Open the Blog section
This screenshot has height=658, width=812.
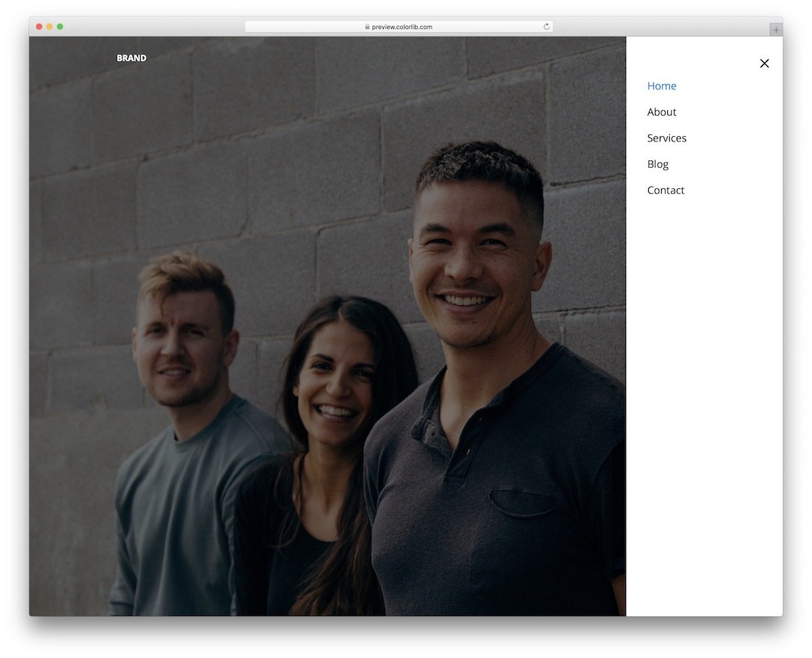[x=657, y=164]
